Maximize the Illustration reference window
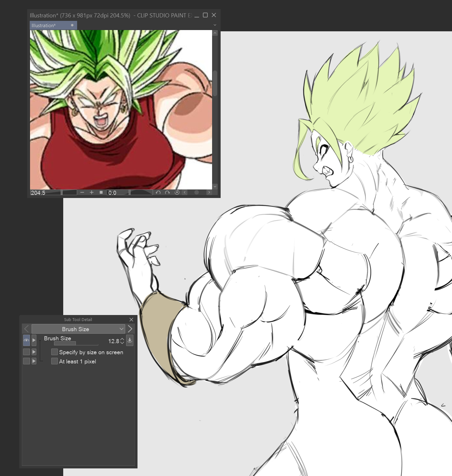The image size is (452, 476). [205, 15]
